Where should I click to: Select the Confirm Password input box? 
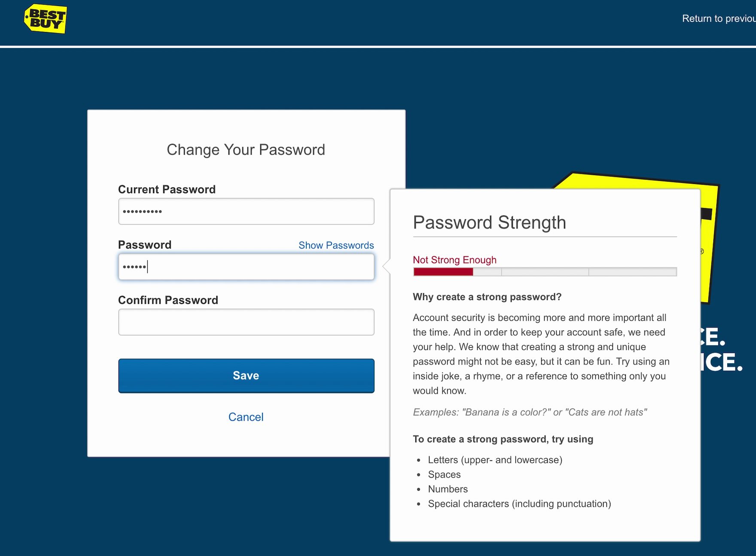pyautogui.click(x=246, y=322)
